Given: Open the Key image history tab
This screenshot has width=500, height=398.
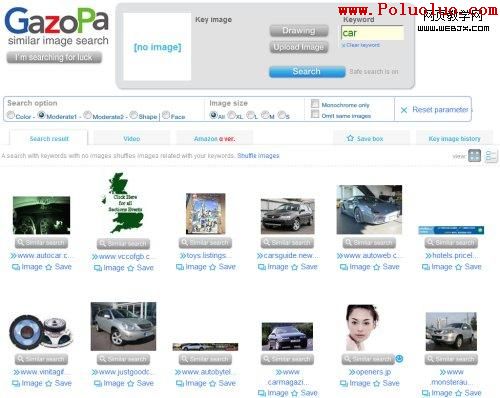Looking at the screenshot, I should point(454,138).
